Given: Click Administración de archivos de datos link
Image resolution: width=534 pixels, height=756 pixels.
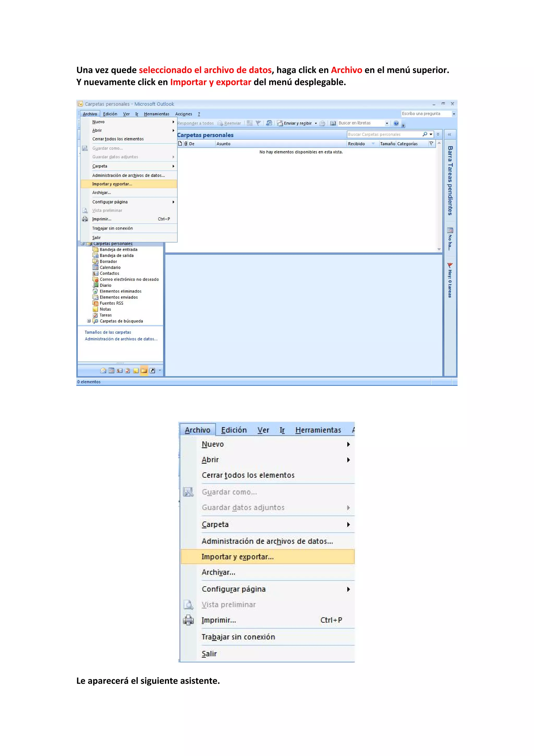Looking at the screenshot, I should coord(121,339).
